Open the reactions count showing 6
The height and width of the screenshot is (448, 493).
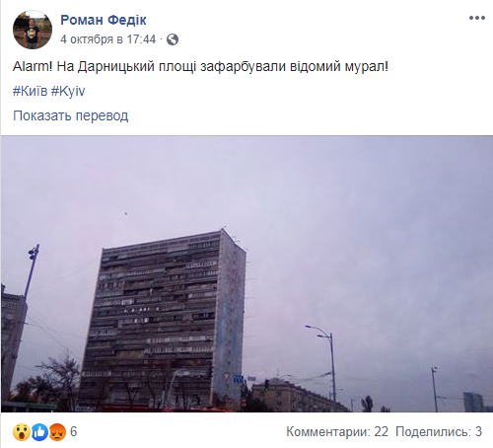tap(74, 431)
